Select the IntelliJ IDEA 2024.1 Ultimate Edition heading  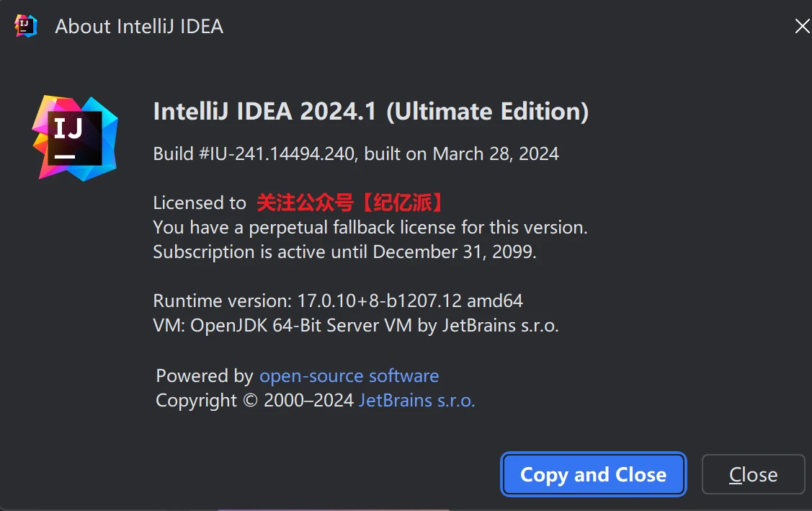click(370, 112)
